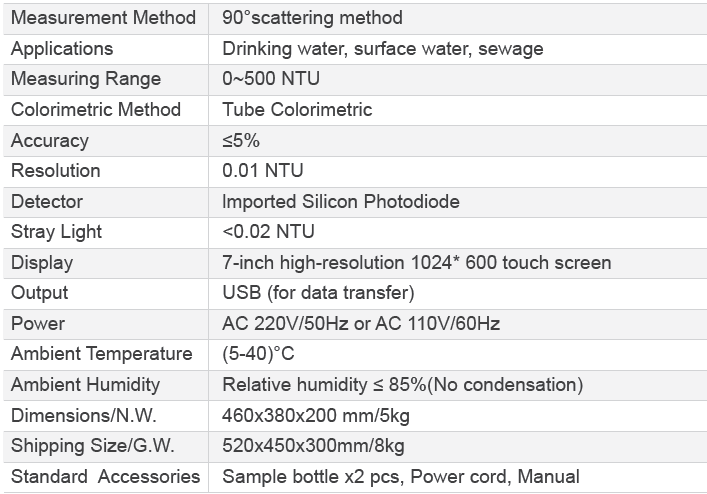Image resolution: width=707 pixels, height=494 pixels.
Task: Click the Accuracy row label
Action: [50, 141]
